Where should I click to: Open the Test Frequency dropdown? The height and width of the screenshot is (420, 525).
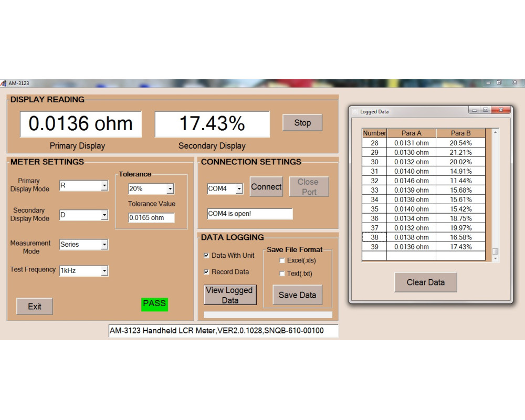[x=104, y=271]
